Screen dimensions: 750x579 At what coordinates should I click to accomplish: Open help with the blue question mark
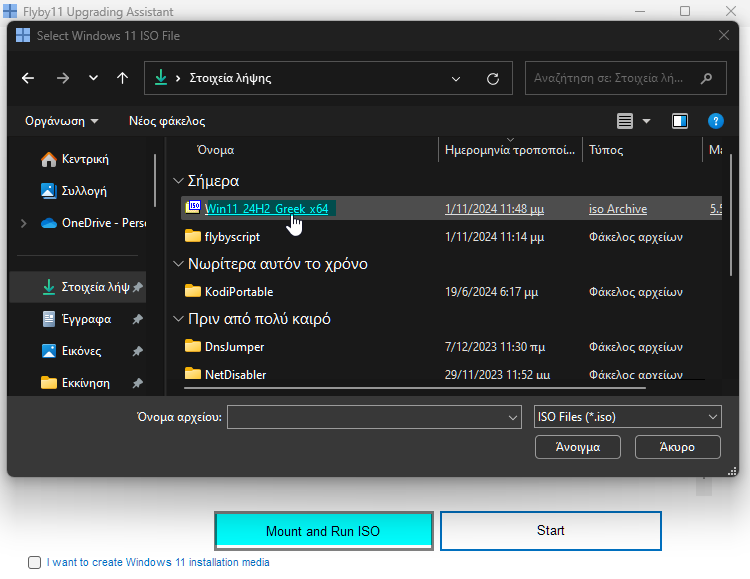pyautogui.click(x=716, y=121)
